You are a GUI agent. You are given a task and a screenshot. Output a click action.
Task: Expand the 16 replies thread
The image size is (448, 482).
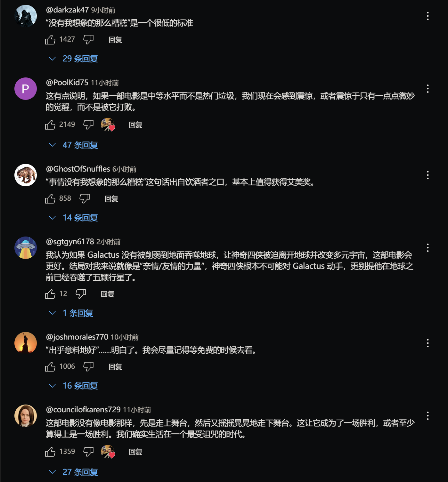[x=73, y=386]
